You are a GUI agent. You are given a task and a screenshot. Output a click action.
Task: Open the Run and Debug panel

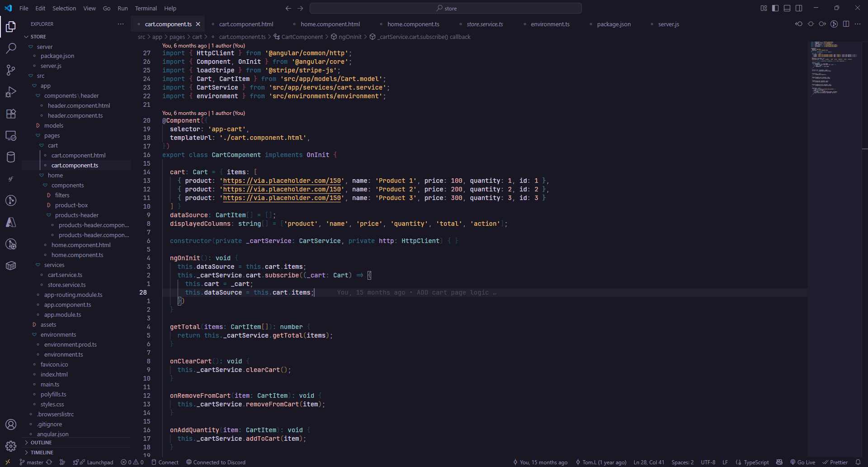[x=11, y=92]
